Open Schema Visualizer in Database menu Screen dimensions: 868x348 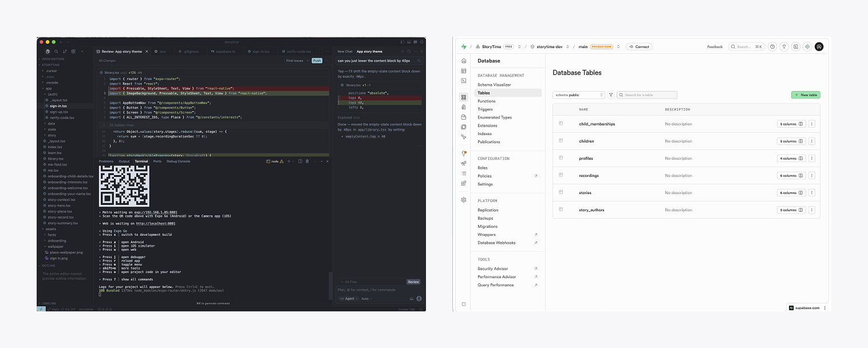click(x=494, y=85)
